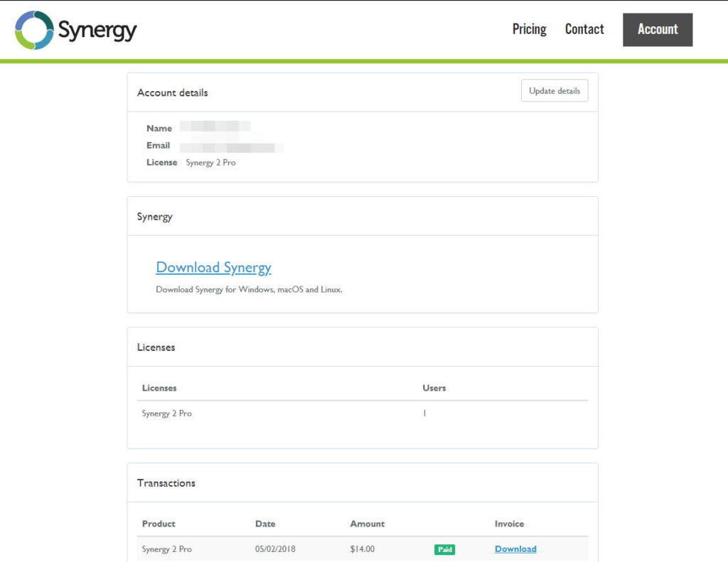The height and width of the screenshot is (562, 728).
Task: Select the Synergy 2 Pro license value
Action: [210, 163]
